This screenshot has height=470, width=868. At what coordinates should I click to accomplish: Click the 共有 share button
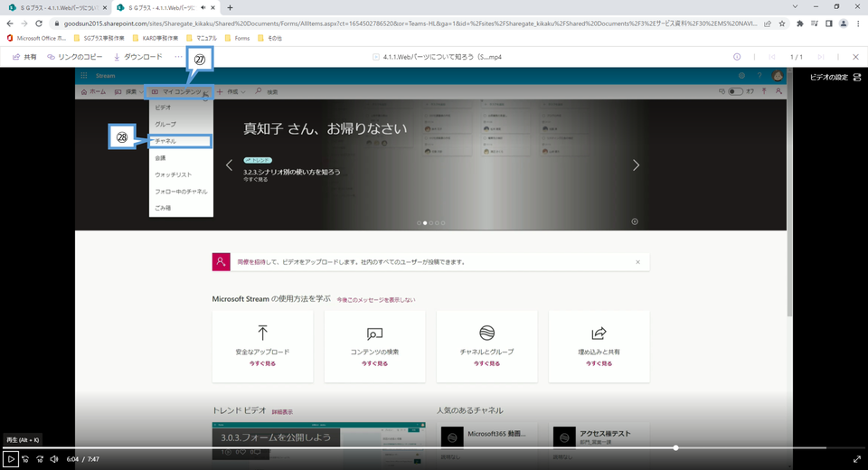point(24,57)
